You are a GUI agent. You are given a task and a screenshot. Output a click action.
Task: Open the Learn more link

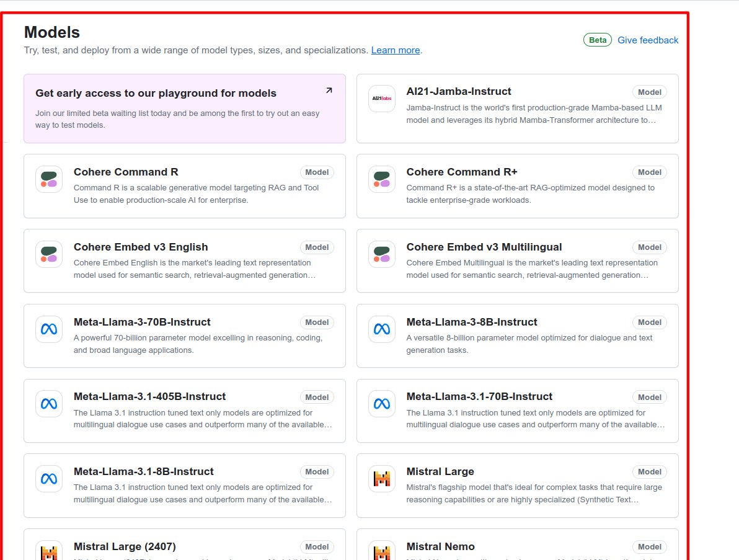tap(396, 50)
